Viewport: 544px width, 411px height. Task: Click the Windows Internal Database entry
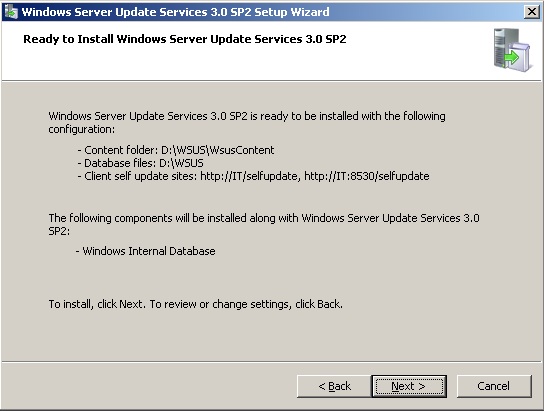click(146, 251)
